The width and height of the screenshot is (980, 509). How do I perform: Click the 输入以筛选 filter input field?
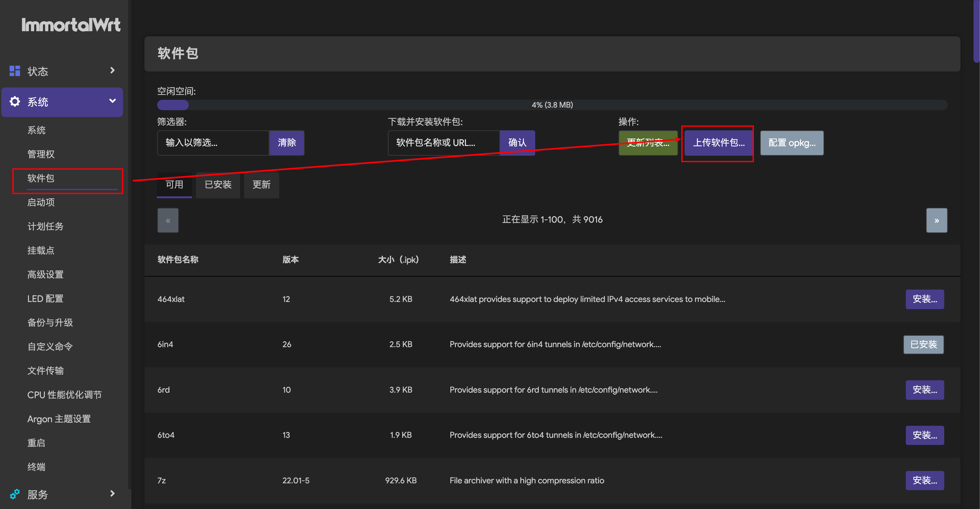(213, 143)
